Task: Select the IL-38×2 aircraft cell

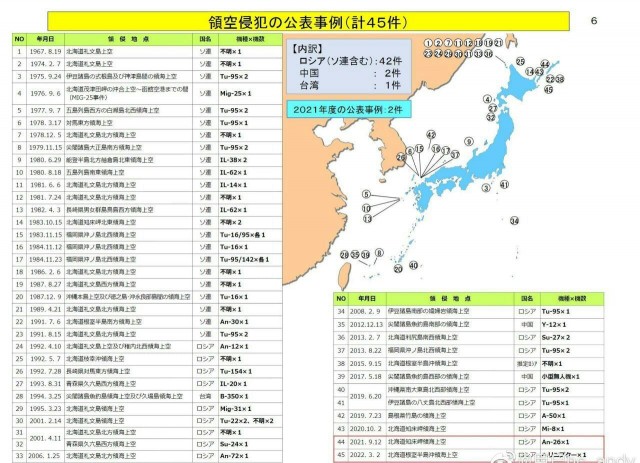Action: (250, 160)
